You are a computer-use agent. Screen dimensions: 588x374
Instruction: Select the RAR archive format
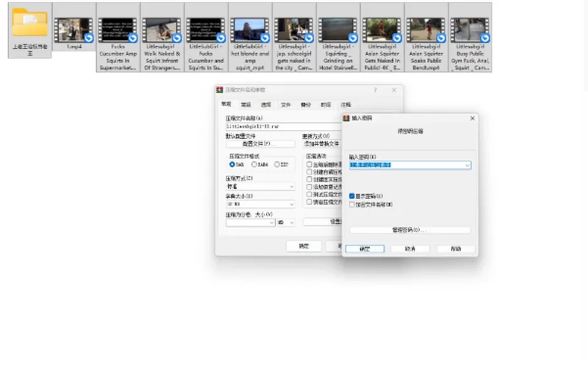tap(232, 164)
